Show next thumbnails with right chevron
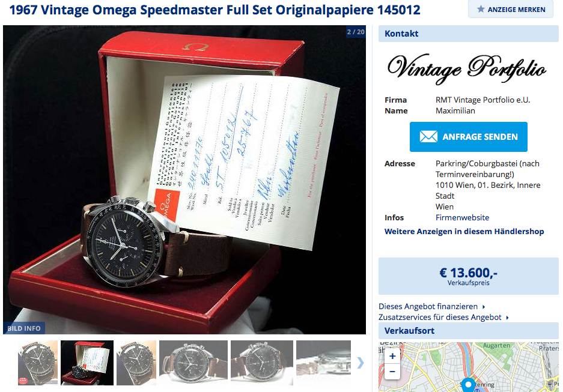This screenshot has height=392, width=563. pos(360,363)
